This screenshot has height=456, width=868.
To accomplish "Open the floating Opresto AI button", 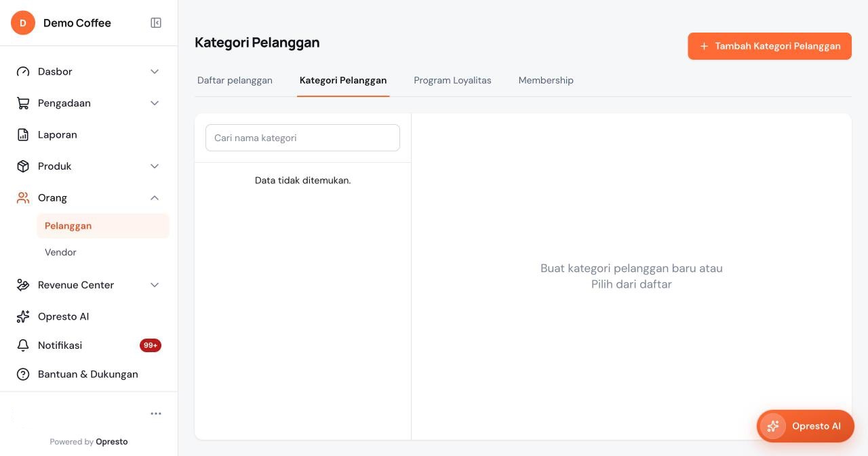I will (806, 426).
